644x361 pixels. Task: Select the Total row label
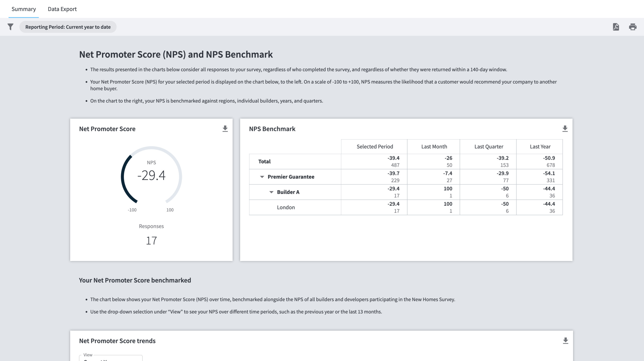click(264, 162)
